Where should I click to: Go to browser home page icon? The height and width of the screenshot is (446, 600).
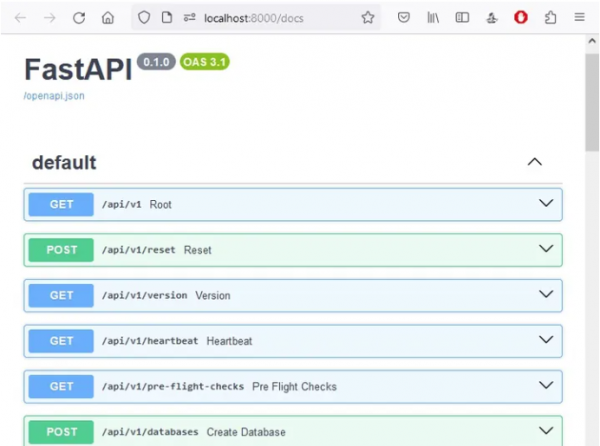[x=108, y=18]
